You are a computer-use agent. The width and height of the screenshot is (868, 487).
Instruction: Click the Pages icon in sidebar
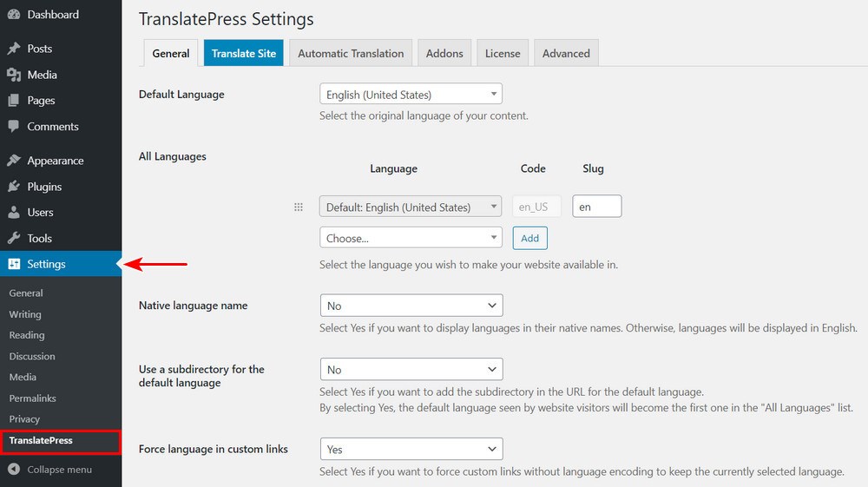pyautogui.click(x=14, y=100)
